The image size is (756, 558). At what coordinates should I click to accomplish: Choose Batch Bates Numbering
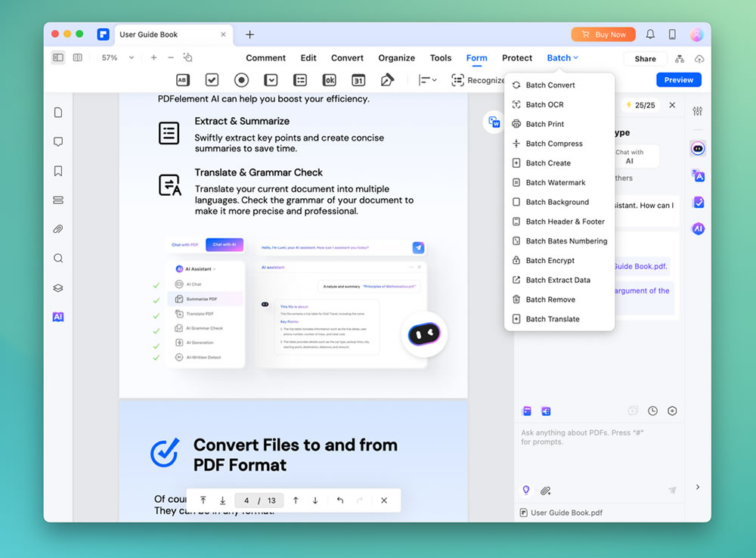tap(559, 241)
